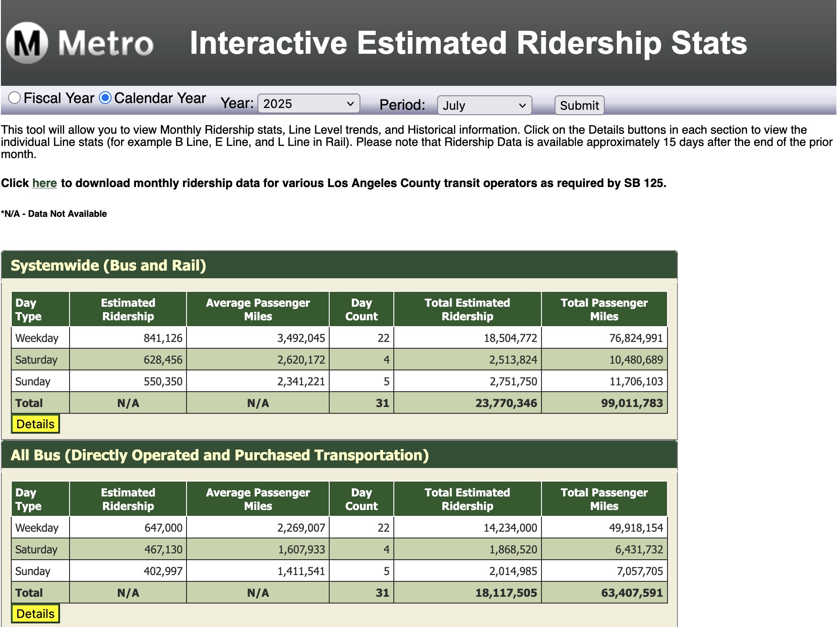Image resolution: width=840 pixels, height=627 pixels.
Task: Click Systemwide Sunday ridership 550,350
Action: (163, 381)
